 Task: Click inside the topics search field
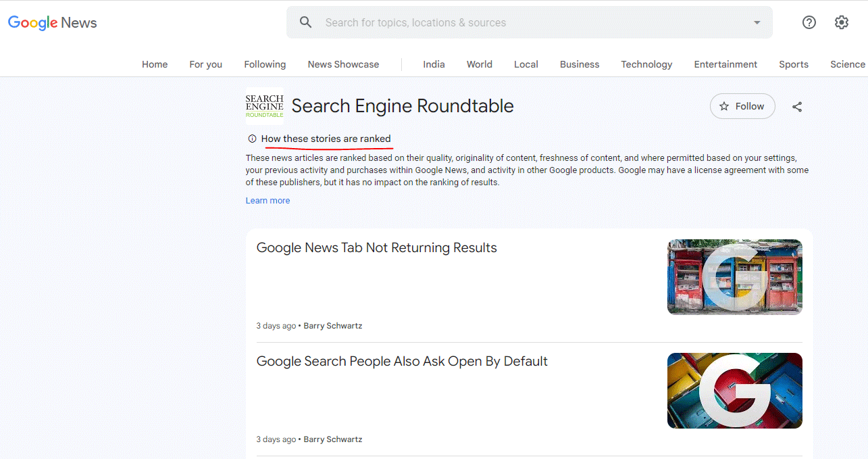(473, 22)
